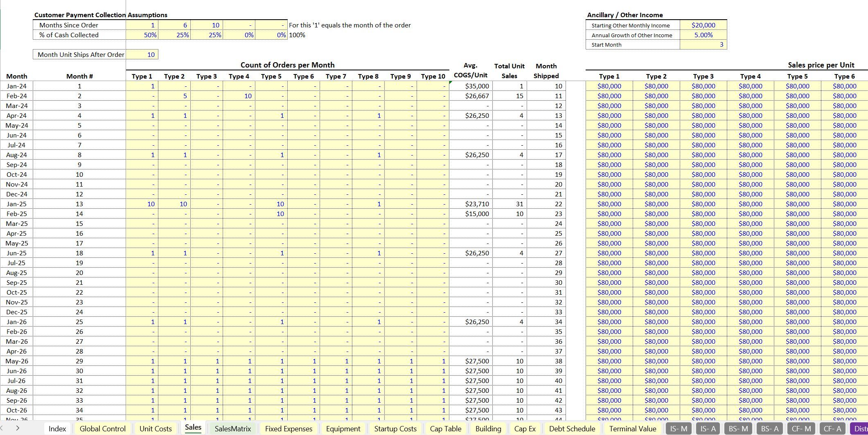The height and width of the screenshot is (435, 868).
Task: Go to the Equipment sheet tab
Action: pos(343,428)
